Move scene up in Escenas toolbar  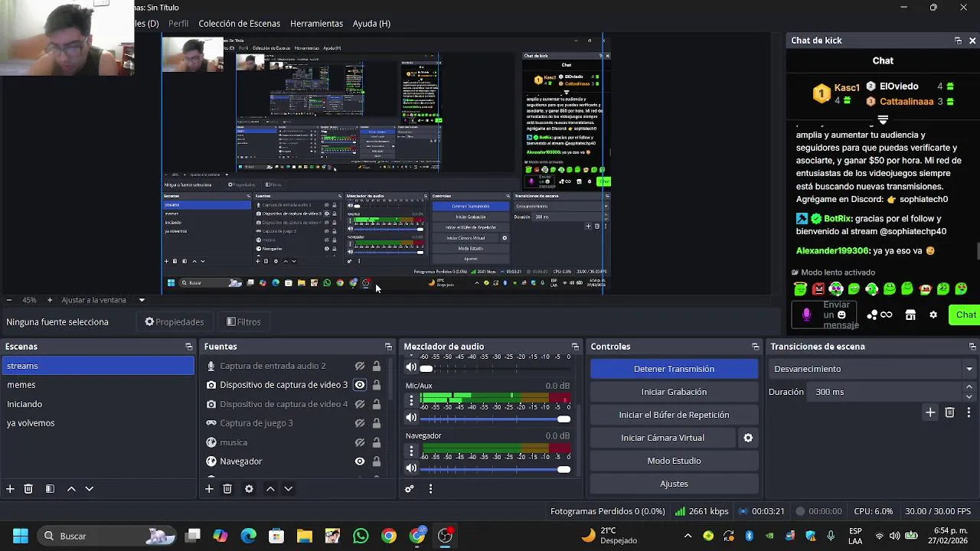71,489
